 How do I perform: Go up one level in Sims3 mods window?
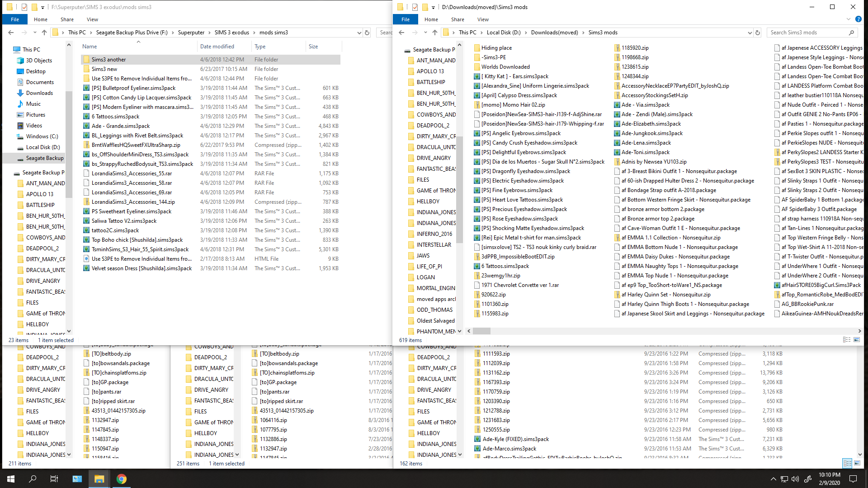pyautogui.click(x=434, y=33)
